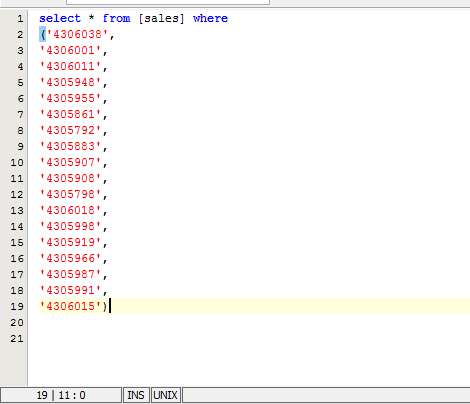Click the value '4305792'
The height and width of the screenshot is (404, 470).
(x=70, y=130)
